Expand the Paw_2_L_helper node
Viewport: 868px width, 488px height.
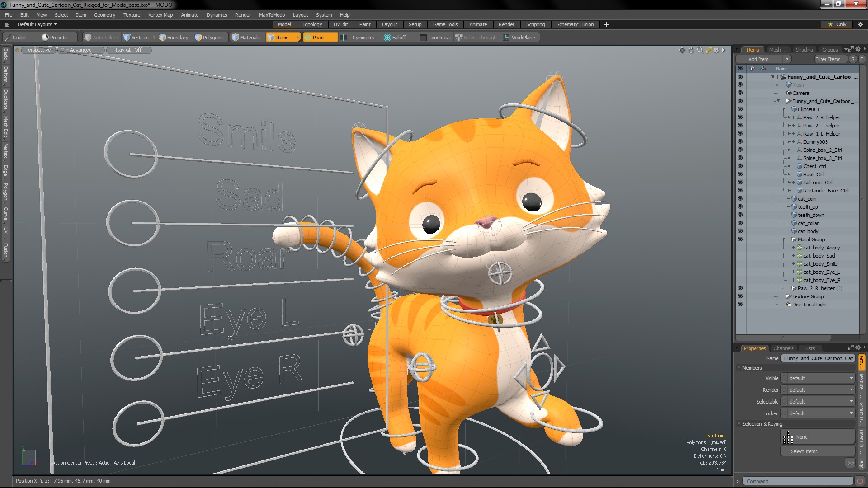pyautogui.click(x=789, y=126)
